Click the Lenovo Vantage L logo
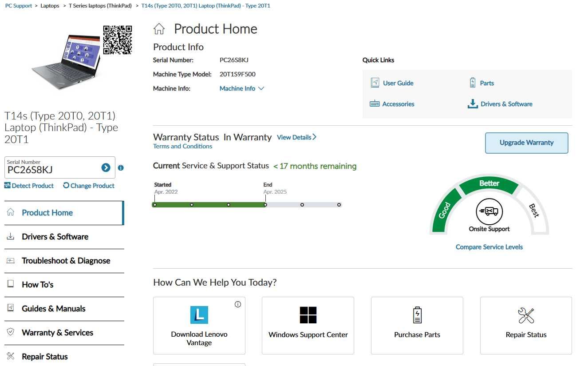 (199, 315)
